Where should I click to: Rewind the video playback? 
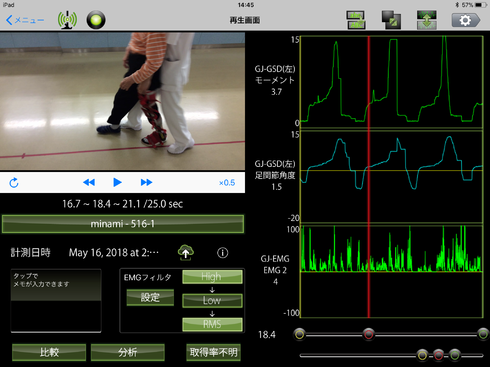pyautogui.click(x=89, y=182)
